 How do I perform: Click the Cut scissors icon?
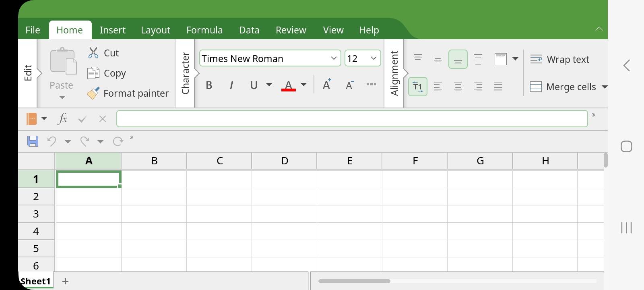(x=93, y=53)
